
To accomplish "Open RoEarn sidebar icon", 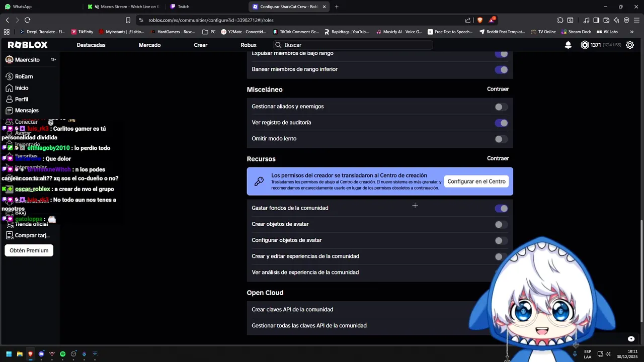I will coord(9,76).
